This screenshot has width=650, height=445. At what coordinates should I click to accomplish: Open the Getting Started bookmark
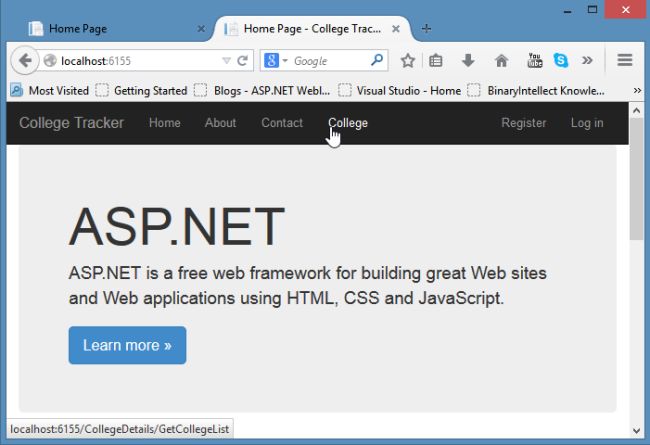point(141,90)
